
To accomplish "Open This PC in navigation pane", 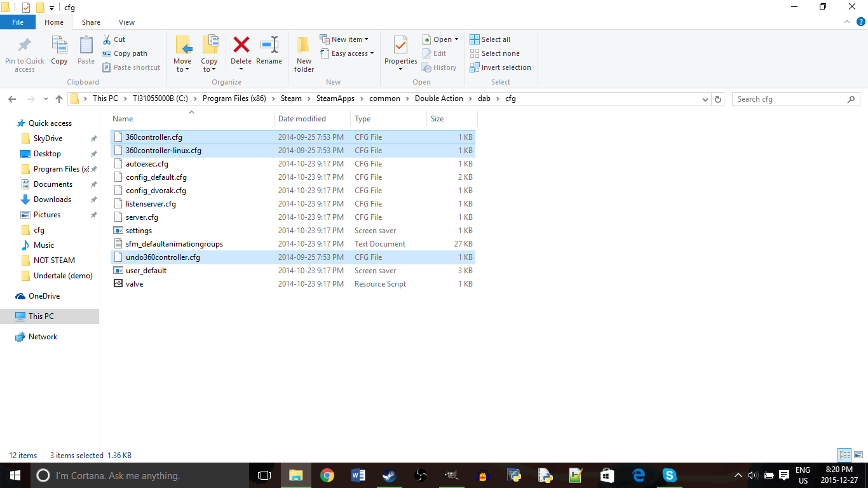I will pos(41,316).
